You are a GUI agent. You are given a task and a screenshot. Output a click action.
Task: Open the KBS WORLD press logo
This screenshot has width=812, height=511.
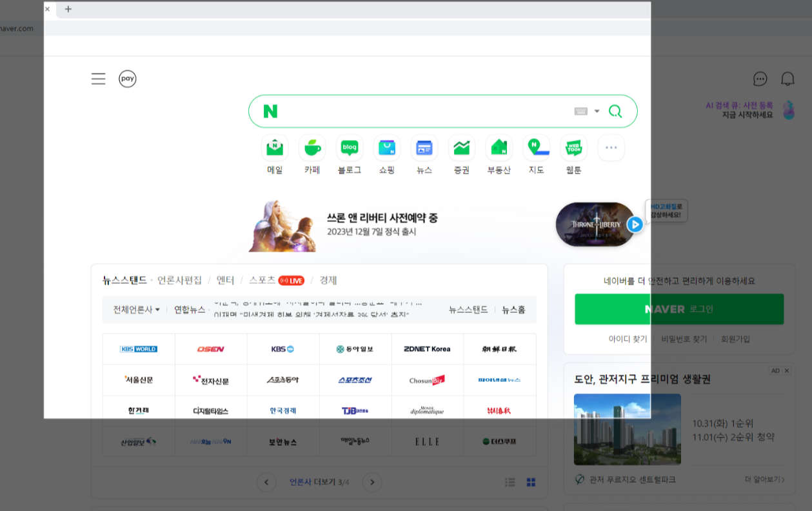[139, 349]
